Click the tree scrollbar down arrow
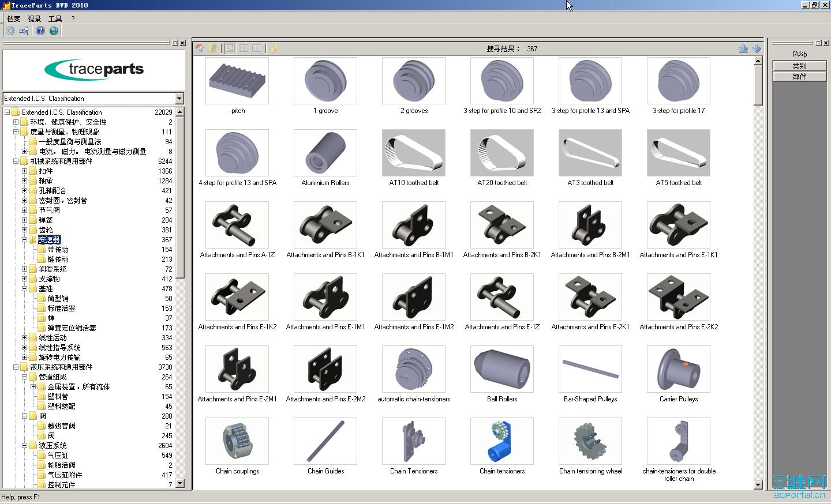This screenshot has height=504, width=831. tap(180, 483)
